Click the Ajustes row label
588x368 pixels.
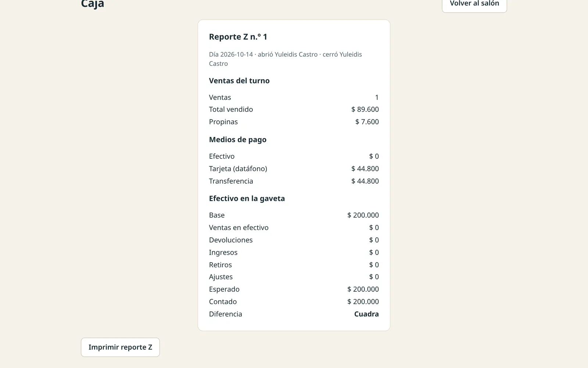coord(221,277)
